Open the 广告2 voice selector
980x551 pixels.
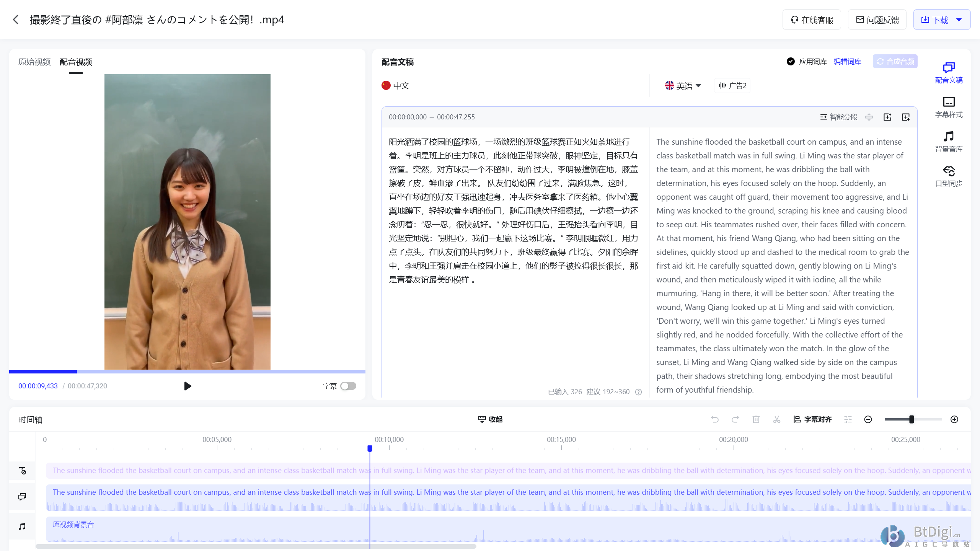[x=732, y=86]
